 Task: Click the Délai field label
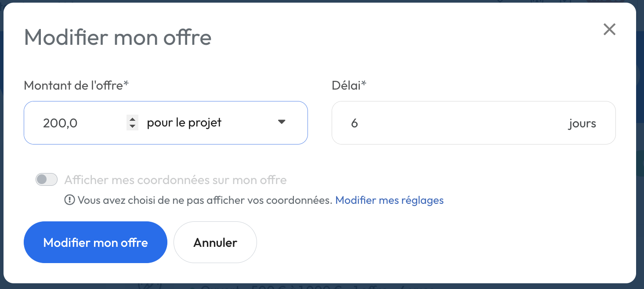click(349, 85)
